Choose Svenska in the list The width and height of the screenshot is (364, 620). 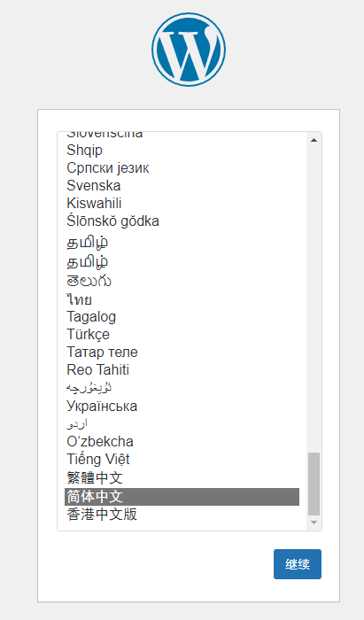(182, 185)
